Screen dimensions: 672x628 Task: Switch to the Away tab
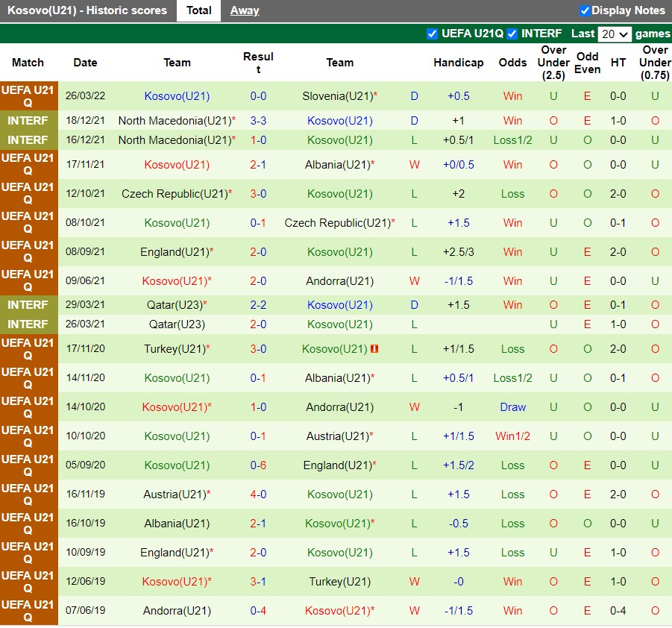[245, 10]
